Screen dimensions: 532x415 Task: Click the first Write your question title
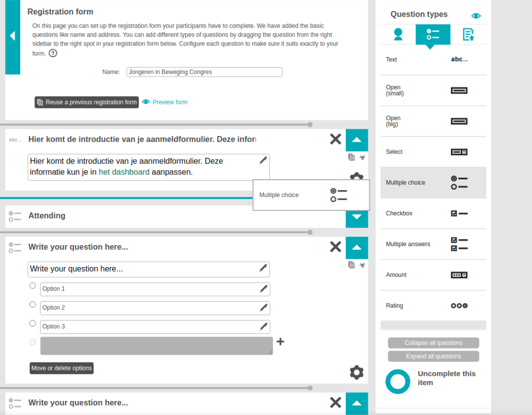[x=78, y=247]
